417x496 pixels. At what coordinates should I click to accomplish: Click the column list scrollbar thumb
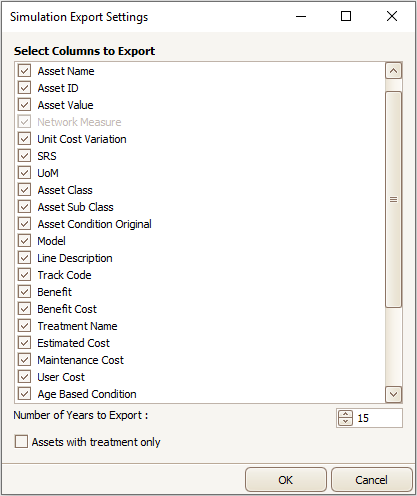point(393,199)
